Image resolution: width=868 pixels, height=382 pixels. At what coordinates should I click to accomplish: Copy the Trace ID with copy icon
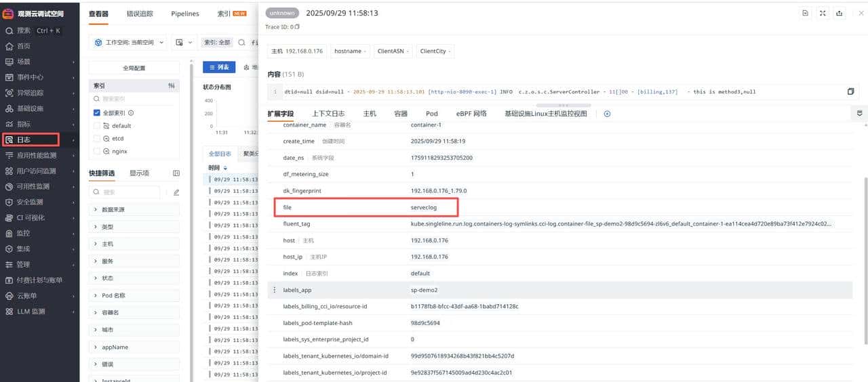(x=297, y=27)
